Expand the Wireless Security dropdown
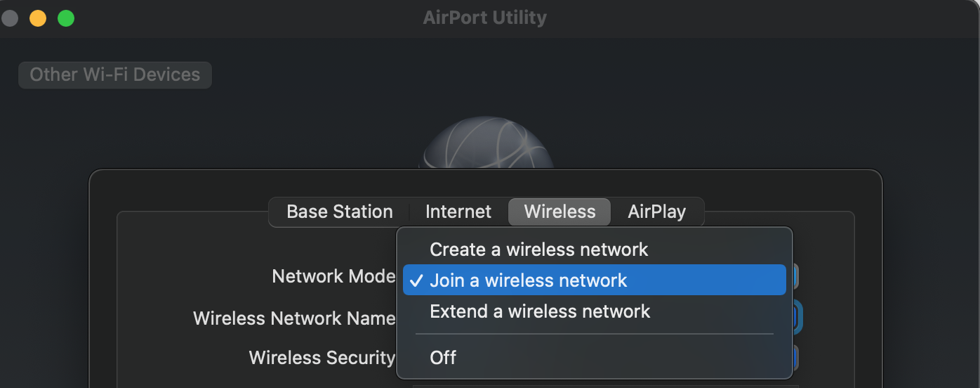980x388 pixels. click(795, 357)
